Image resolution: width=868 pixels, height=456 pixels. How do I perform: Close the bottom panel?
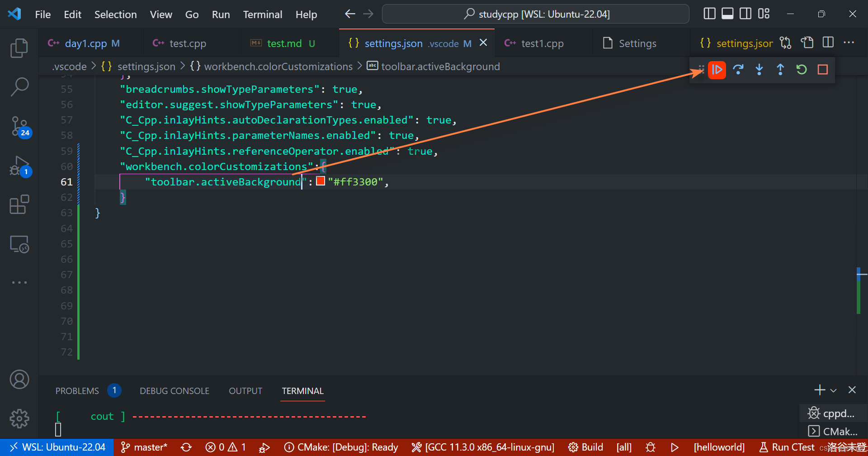point(852,390)
